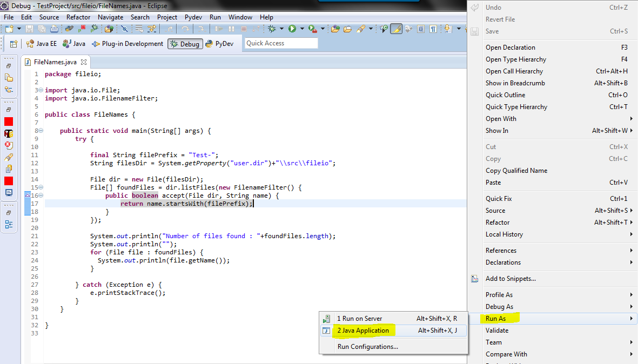Click the Save icon in the toolbar
The image size is (638, 364).
click(29, 30)
